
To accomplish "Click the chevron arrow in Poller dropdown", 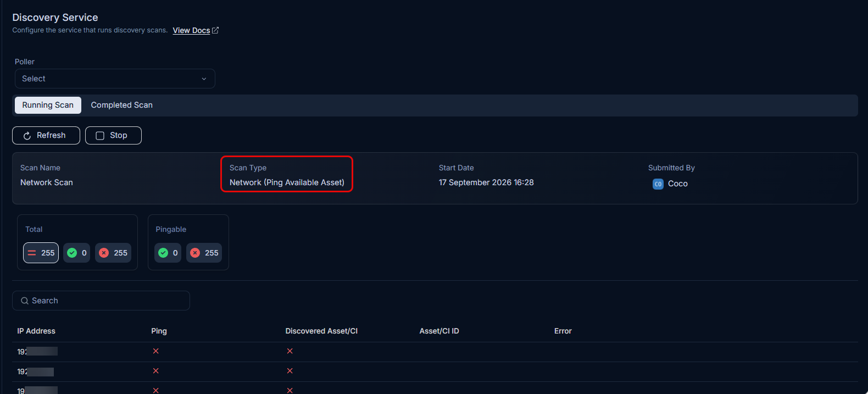I will [x=204, y=79].
